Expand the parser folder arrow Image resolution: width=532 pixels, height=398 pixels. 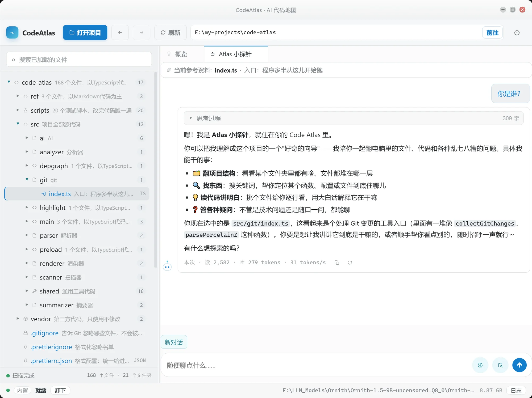coord(27,235)
